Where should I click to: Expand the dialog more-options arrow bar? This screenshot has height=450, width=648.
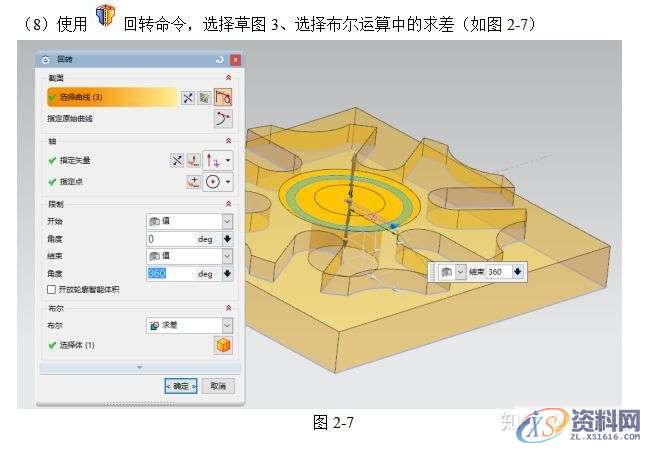(140, 367)
